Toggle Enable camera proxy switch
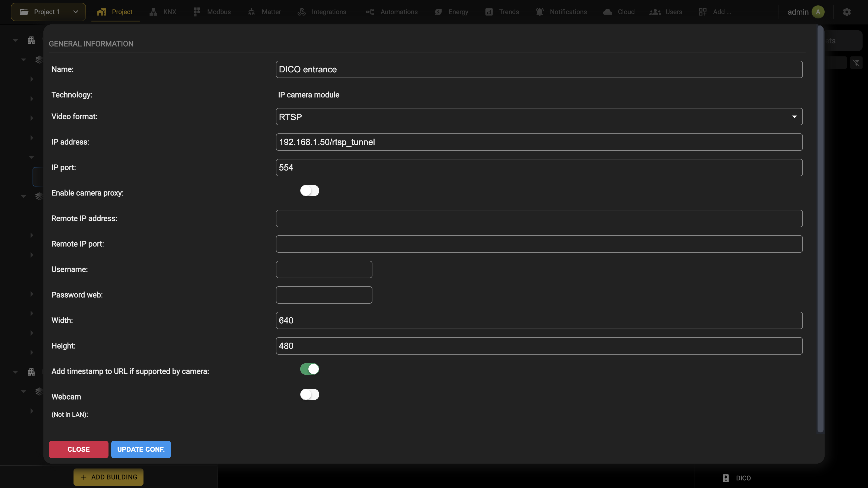868x488 pixels. tap(310, 191)
